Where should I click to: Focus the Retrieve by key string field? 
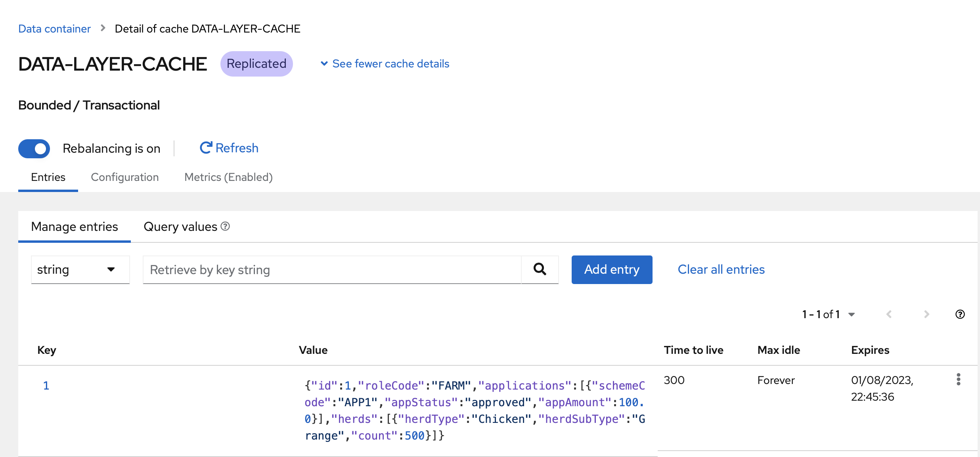click(331, 270)
